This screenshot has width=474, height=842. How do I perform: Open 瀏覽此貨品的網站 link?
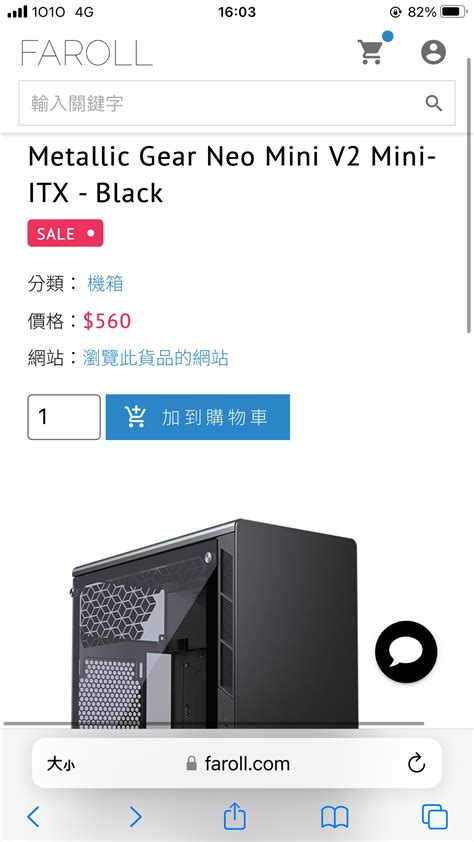156,358
